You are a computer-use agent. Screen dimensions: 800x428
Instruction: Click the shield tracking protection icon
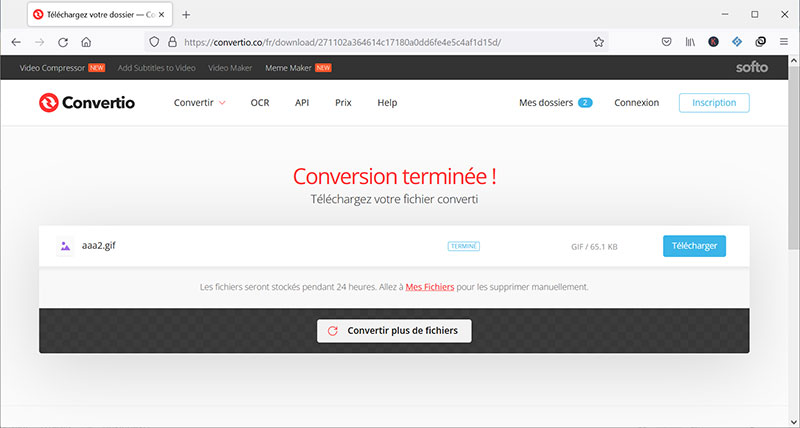pos(154,42)
